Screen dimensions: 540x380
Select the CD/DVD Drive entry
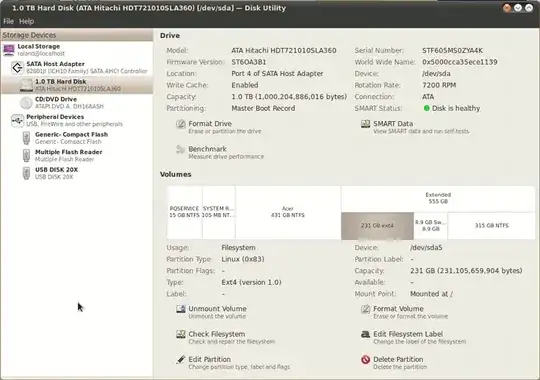tap(77, 103)
